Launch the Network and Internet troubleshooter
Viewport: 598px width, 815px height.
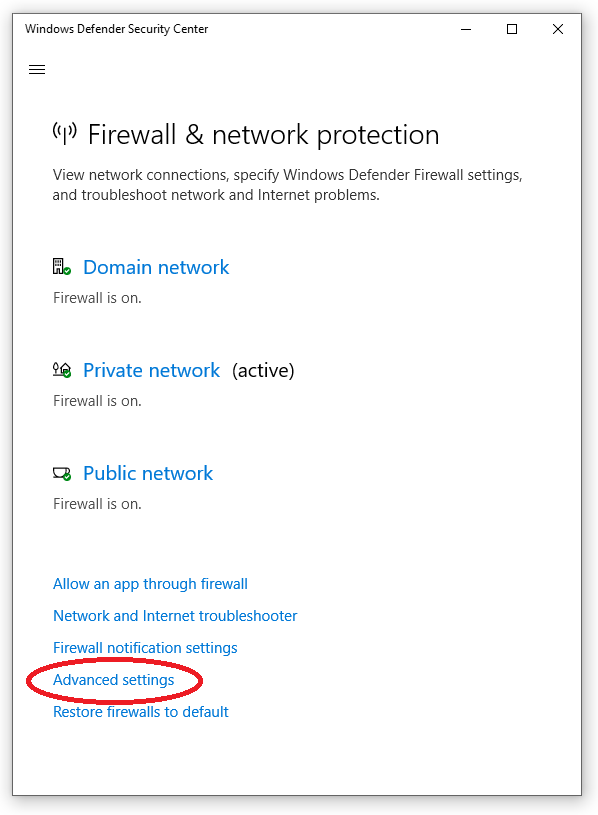pyautogui.click(x=175, y=616)
